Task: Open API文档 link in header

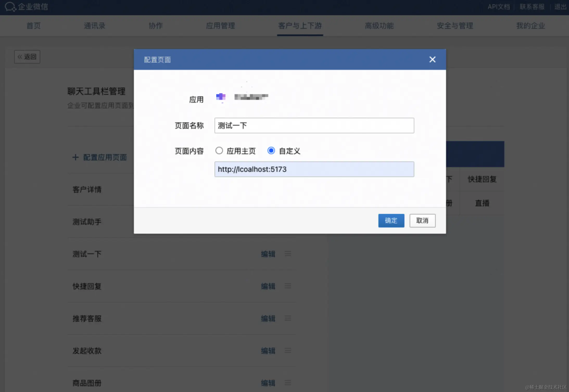Action: [498, 7]
